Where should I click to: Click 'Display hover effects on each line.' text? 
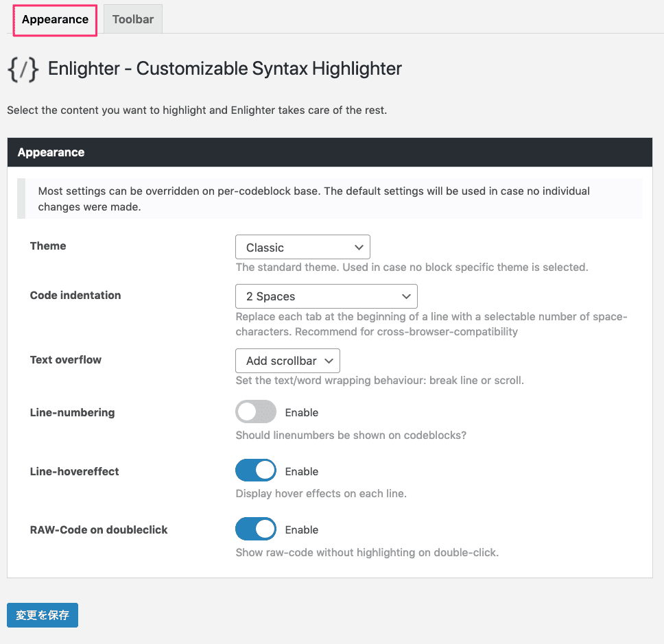pos(321,494)
